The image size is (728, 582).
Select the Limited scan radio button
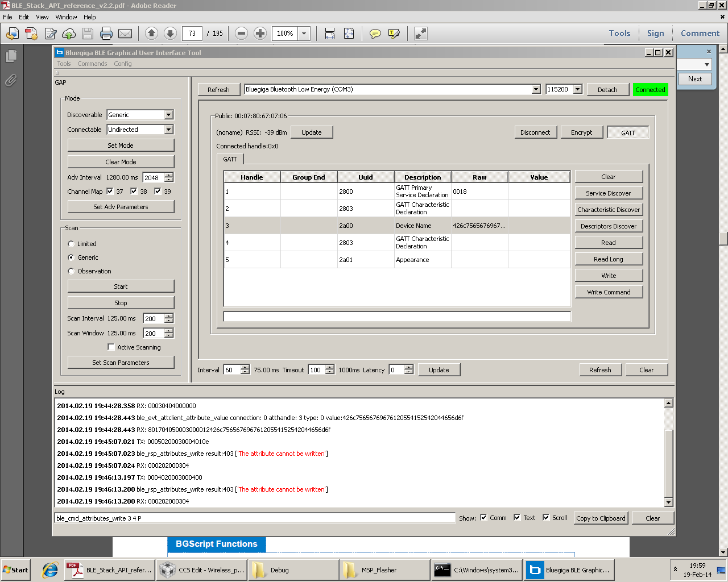coord(71,244)
